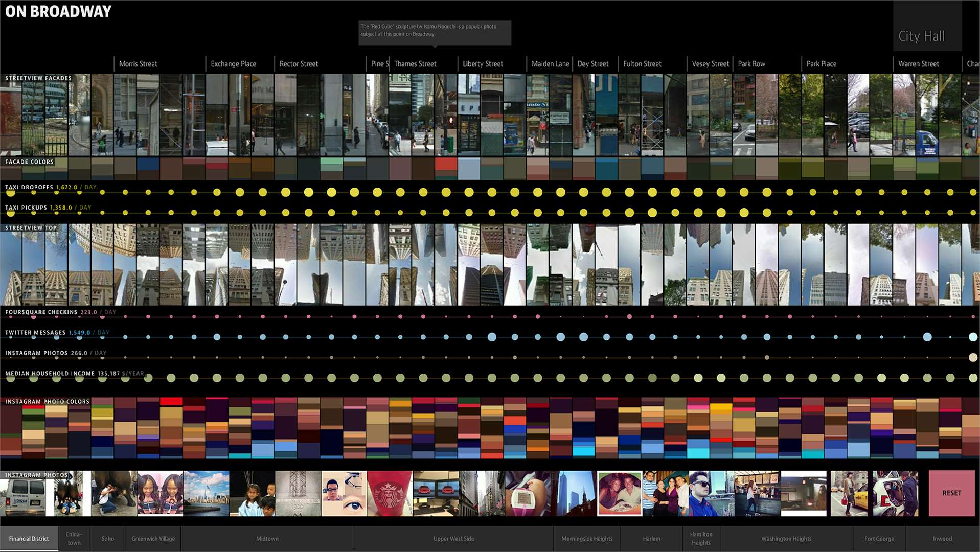Click the bright red facade color swatch
Viewport: 980px width, 552px height.
(446, 165)
